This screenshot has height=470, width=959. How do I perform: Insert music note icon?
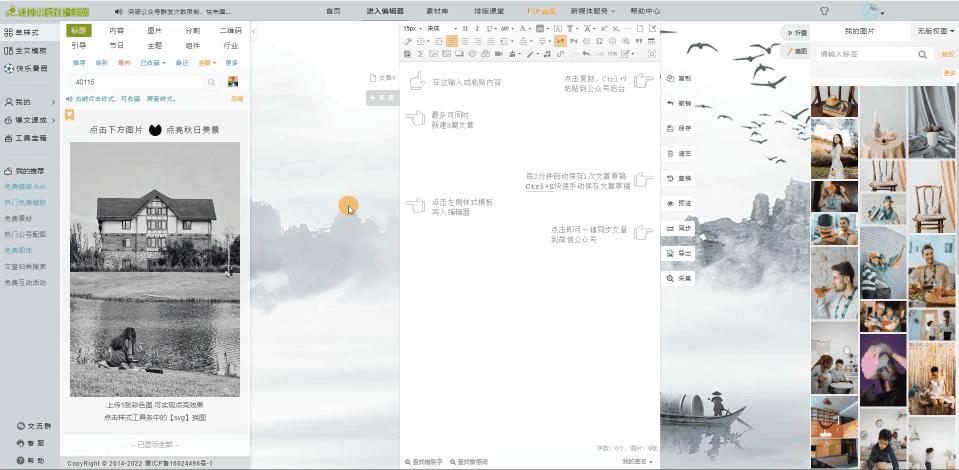point(547,54)
